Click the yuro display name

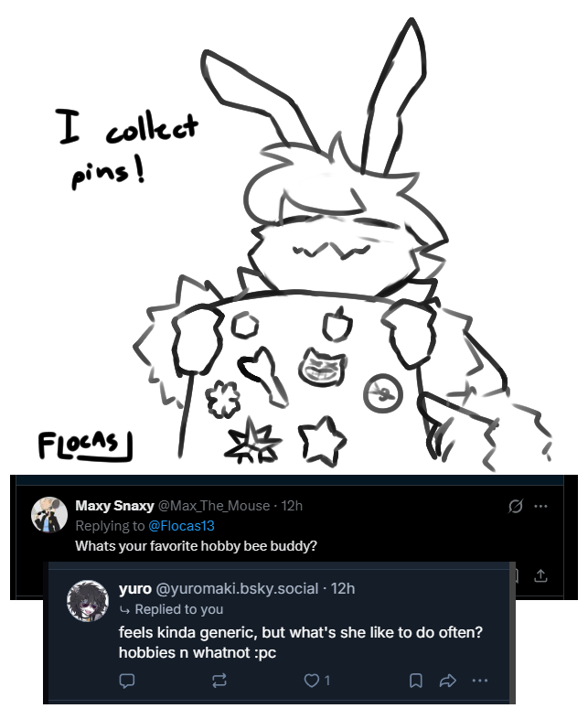pos(134,588)
